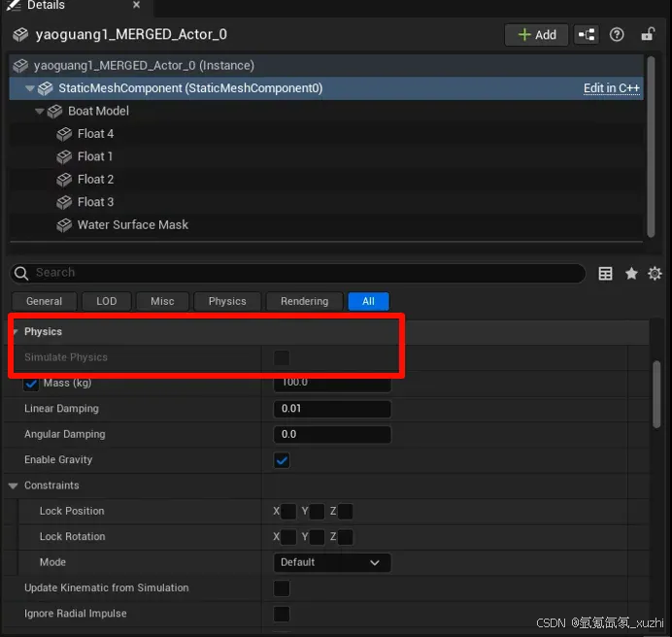Select Water Surface Mask component
The image size is (672, 637).
click(132, 224)
